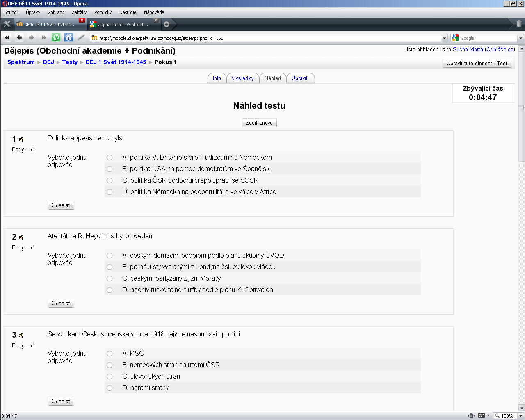
Task: Open the Úpravy menu
Action: point(33,12)
